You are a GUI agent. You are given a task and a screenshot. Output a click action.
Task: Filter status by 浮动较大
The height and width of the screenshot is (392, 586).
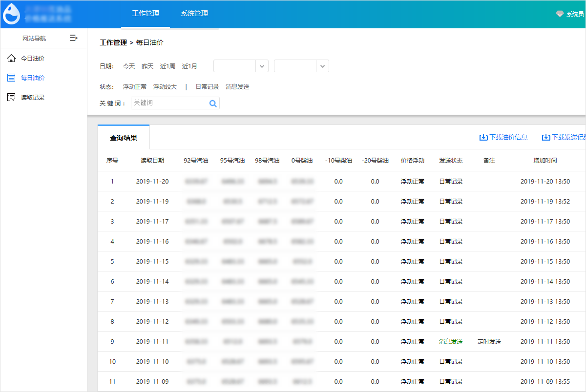(165, 87)
